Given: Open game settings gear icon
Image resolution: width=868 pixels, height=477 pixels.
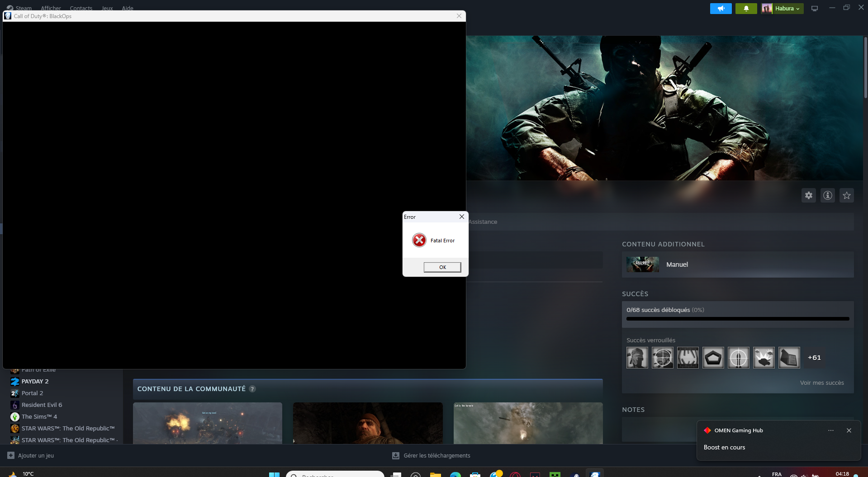Looking at the screenshot, I should coord(809,195).
